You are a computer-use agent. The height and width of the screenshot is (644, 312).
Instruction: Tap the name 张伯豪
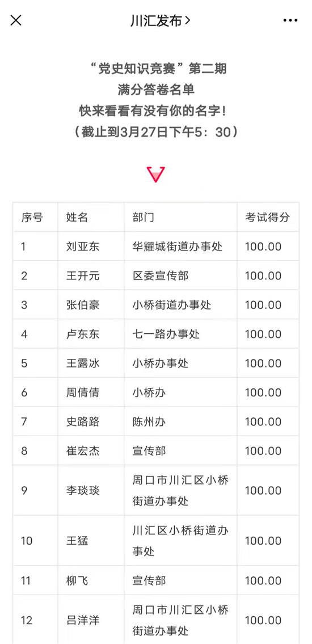(x=83, y=305)
